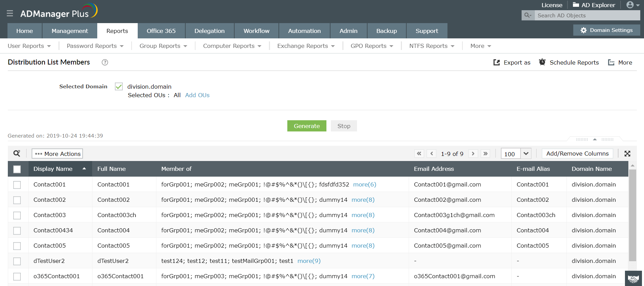
Task: Go to the last page arrow
Action: [x=486, y=154]
